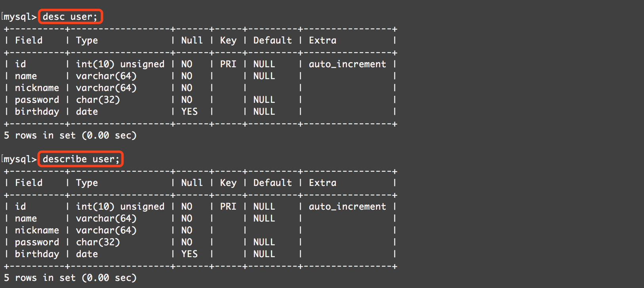Click "char(32)" type in desc user table

[98, 100]
